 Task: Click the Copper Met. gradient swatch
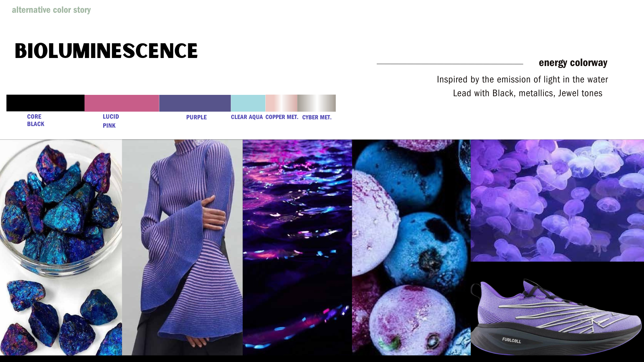[281, 103]
